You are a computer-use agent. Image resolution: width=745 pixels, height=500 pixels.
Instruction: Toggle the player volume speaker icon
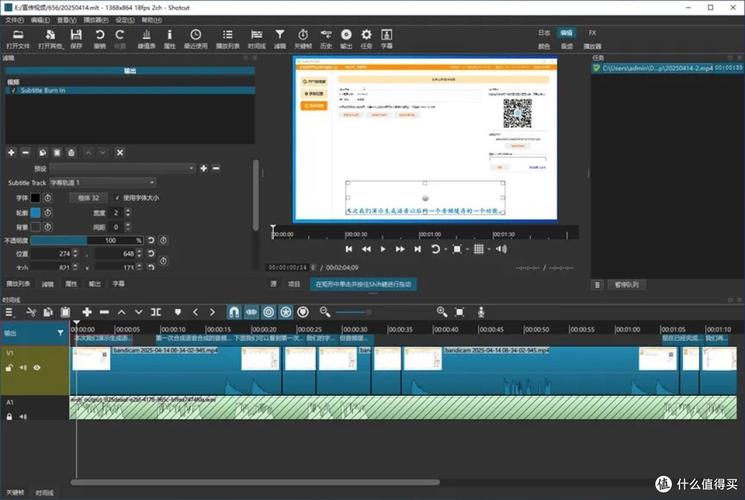[501, 249]
